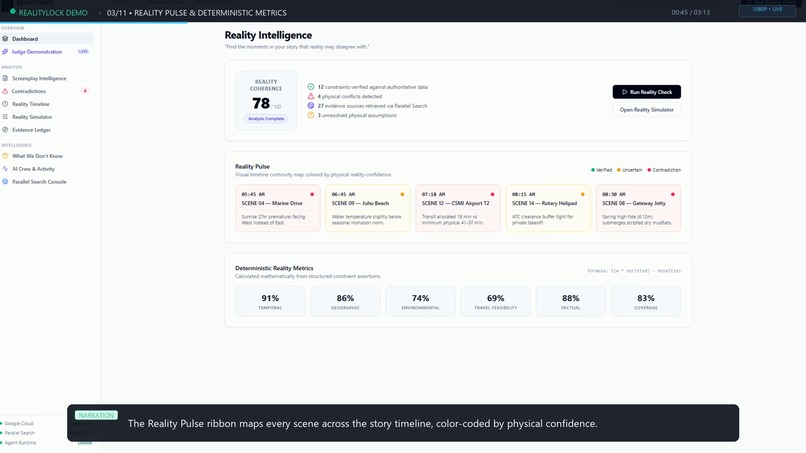Click the physical conflicts triangle icon
806x453 pixels.
tap(310, 96)
